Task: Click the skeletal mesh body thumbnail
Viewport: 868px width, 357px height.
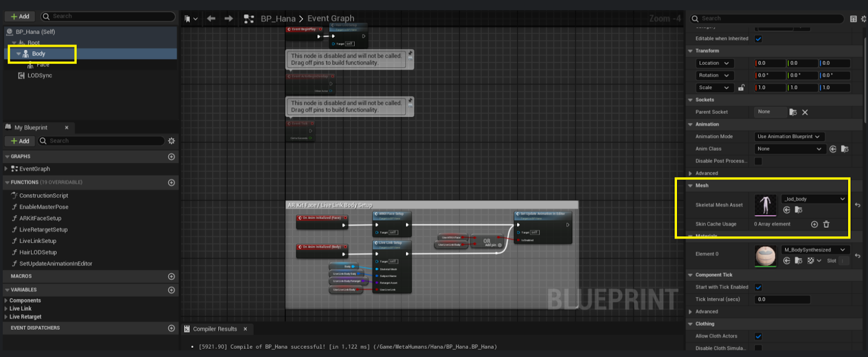Action: tap(765, 205)
